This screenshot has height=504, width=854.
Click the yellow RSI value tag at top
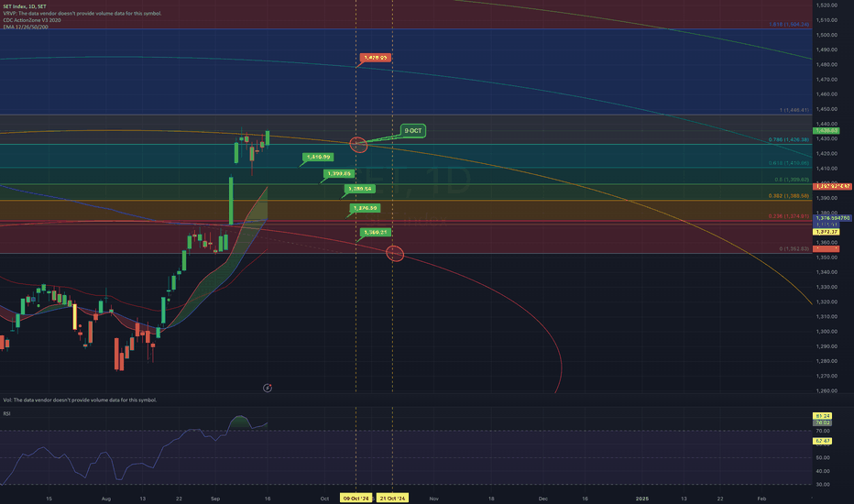[823, 416]
